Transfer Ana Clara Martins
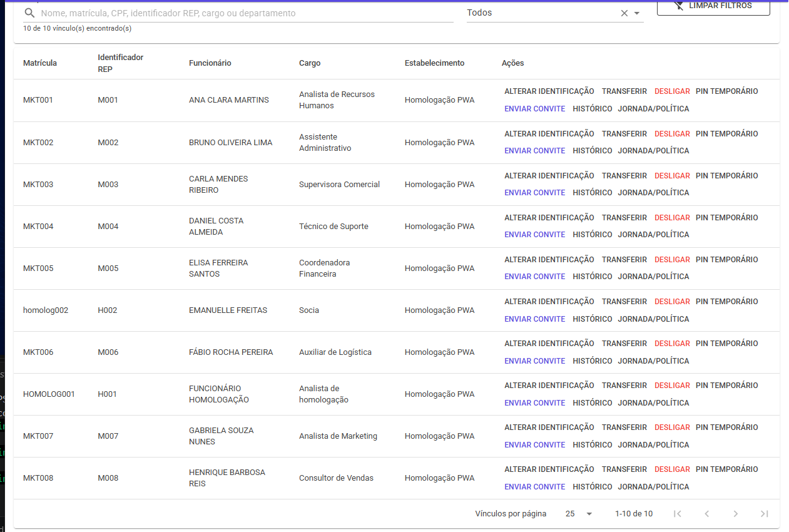 [624, 91]
